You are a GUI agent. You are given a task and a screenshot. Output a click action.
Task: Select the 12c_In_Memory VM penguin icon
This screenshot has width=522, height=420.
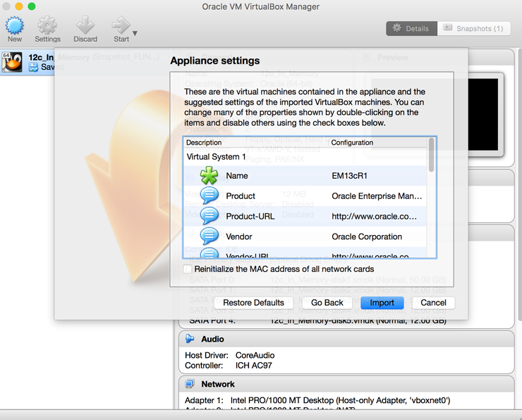[x=12, y=62]
